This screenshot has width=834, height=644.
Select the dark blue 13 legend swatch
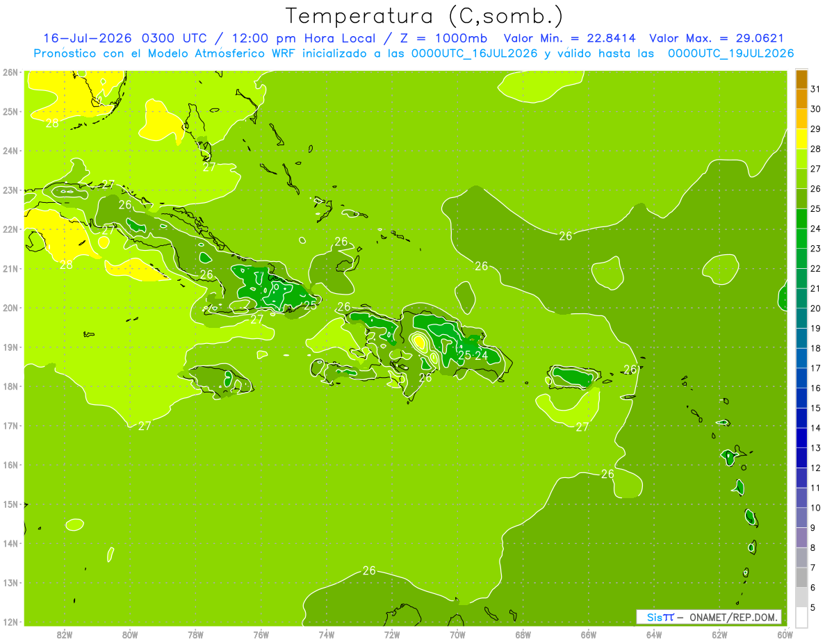[x=801, y=438]
